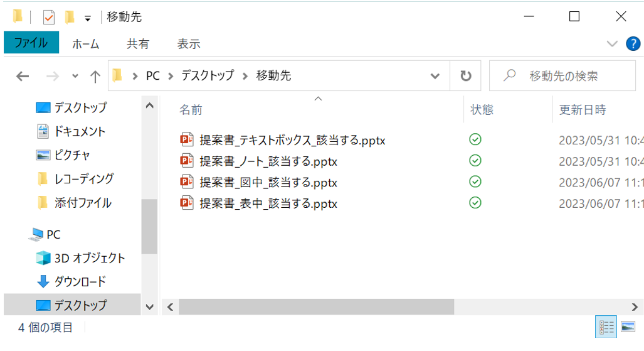644x351 pixels.
Task: Expand the chevron after デスクトップ in the address bar
Action: [245, 76]
